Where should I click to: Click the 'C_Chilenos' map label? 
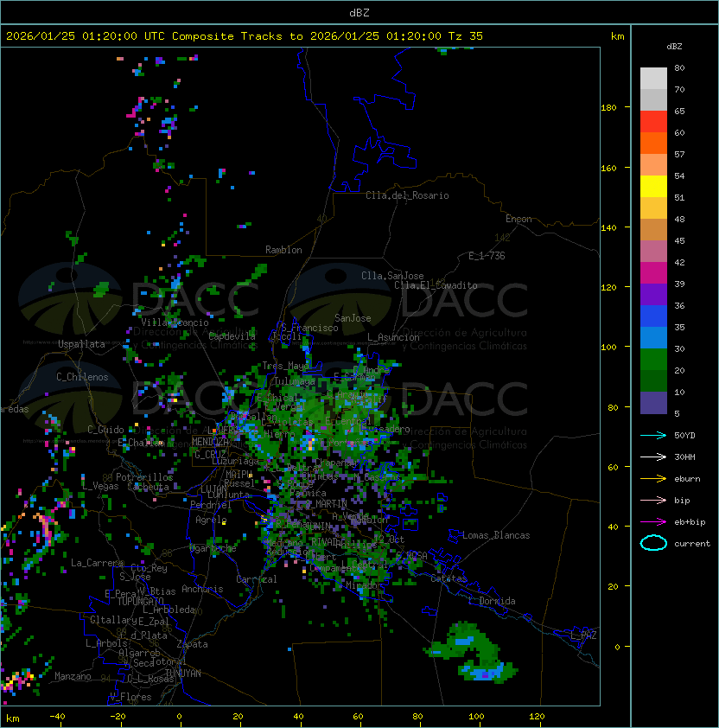pos(82,377)
